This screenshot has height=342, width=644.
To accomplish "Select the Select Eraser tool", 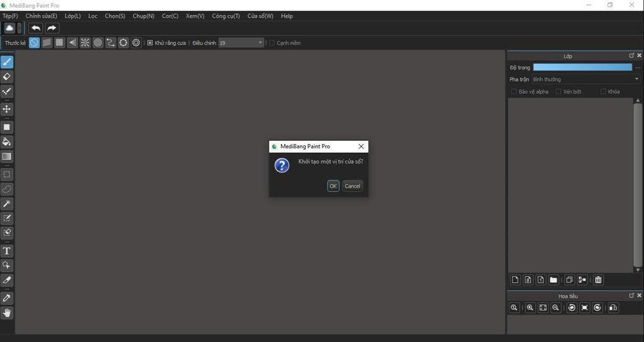I will pyautogui.click(x=6, y=233).
